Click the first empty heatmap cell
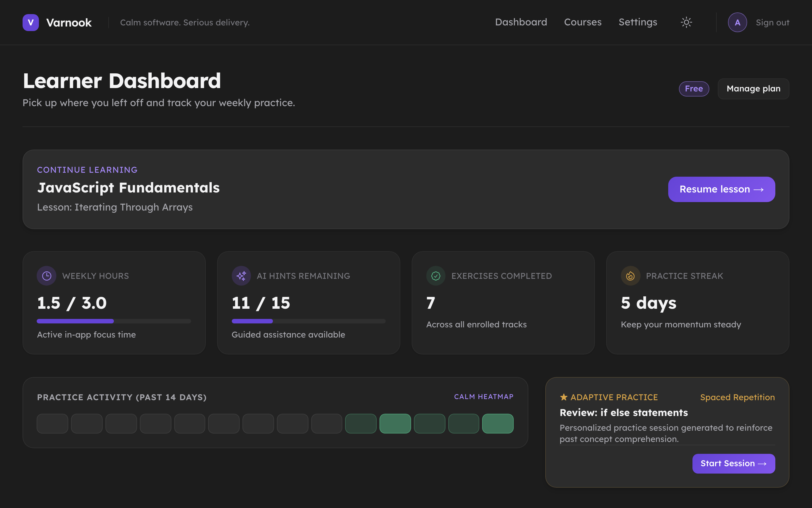Image resolution: width=812 pixels, height=508 pixels. (x=52, y=424)
